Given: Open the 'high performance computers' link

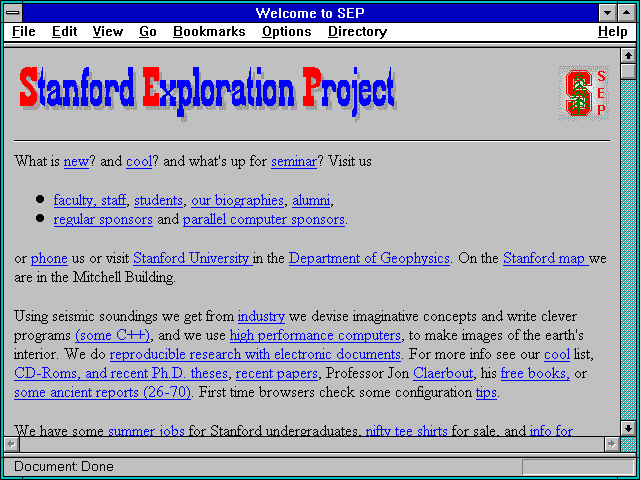Looking at the screenshot, I should coord(316,336).
